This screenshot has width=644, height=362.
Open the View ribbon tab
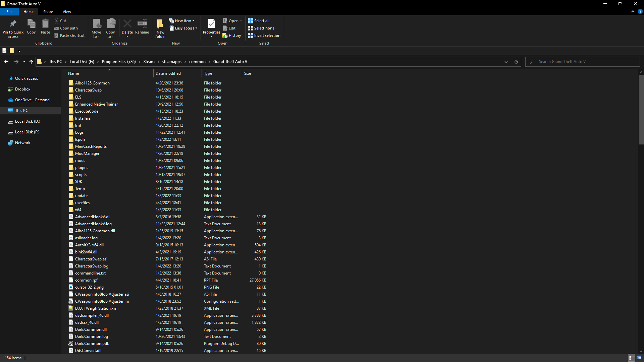[x=67, y=12]
